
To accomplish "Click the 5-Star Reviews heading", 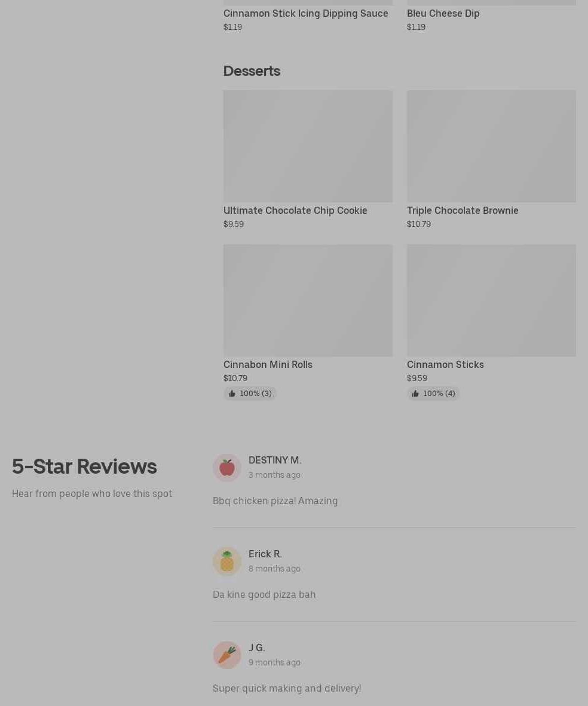I will click(x=84, y=466).
